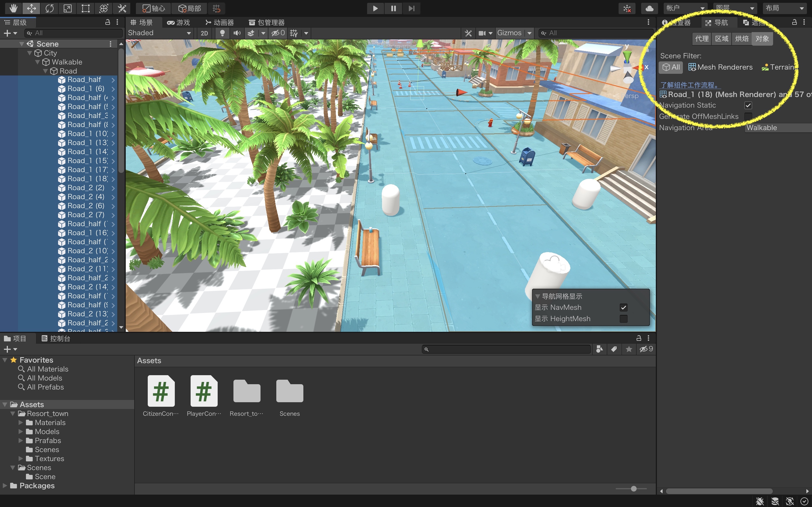
Task: Switch to the 游戏 tab
Action: coord(178,23)
